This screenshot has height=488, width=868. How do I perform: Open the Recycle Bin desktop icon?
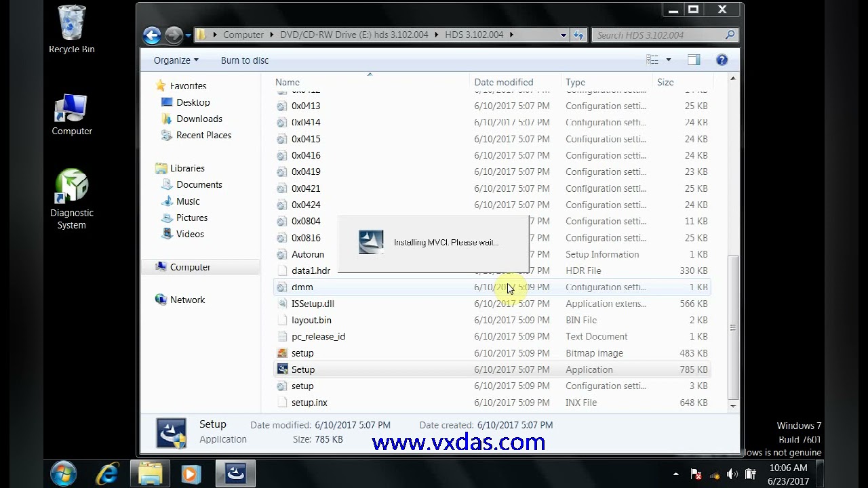coord(72,28)
